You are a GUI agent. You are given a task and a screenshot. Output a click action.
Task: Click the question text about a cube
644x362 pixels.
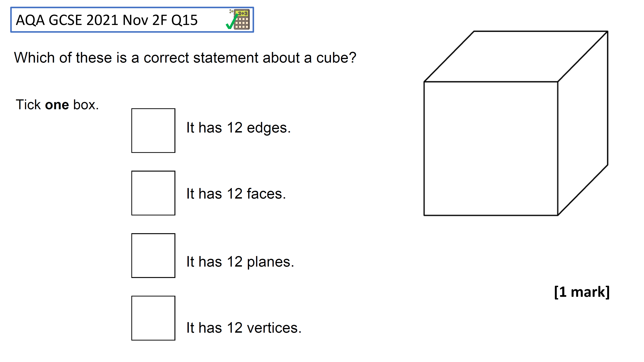pyautogui.click(x=185, y=58)
